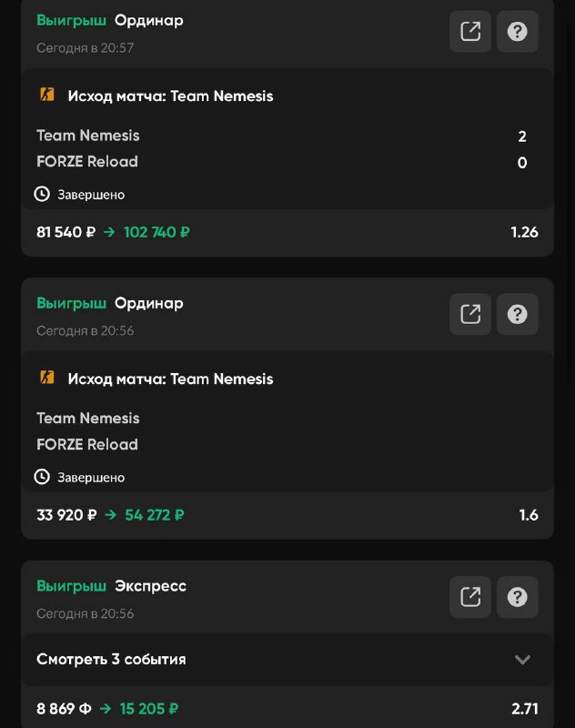Viewport: 575px width, 728px height.
Task: Open the match title in the 20:57 bet
Action: click(x=170, y=96)
